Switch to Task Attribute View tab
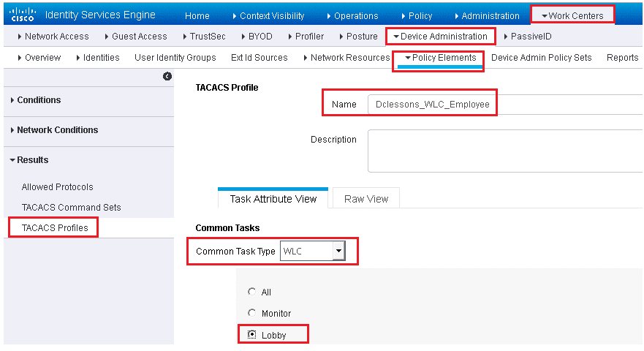Screen dimensions: 644x351 click(x=273, y=199)
